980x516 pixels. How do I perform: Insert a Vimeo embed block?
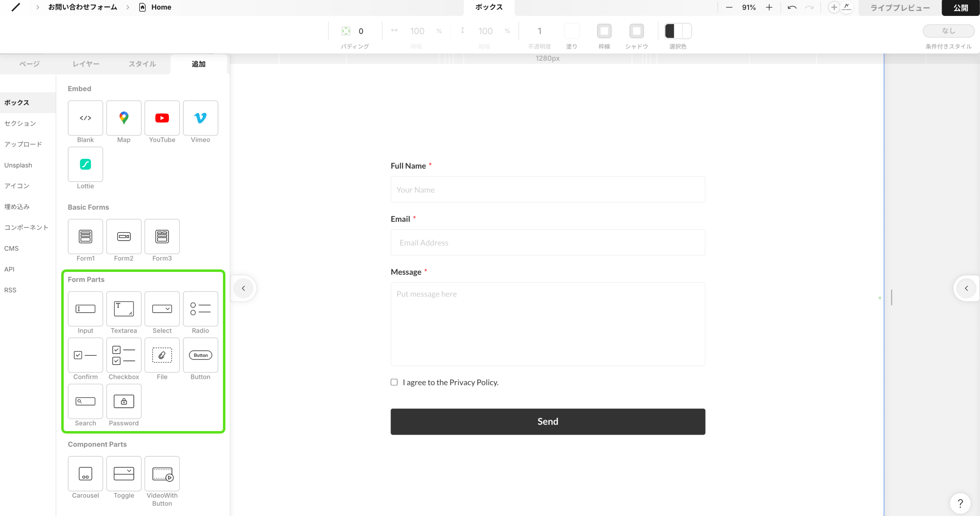click(200, 118)
